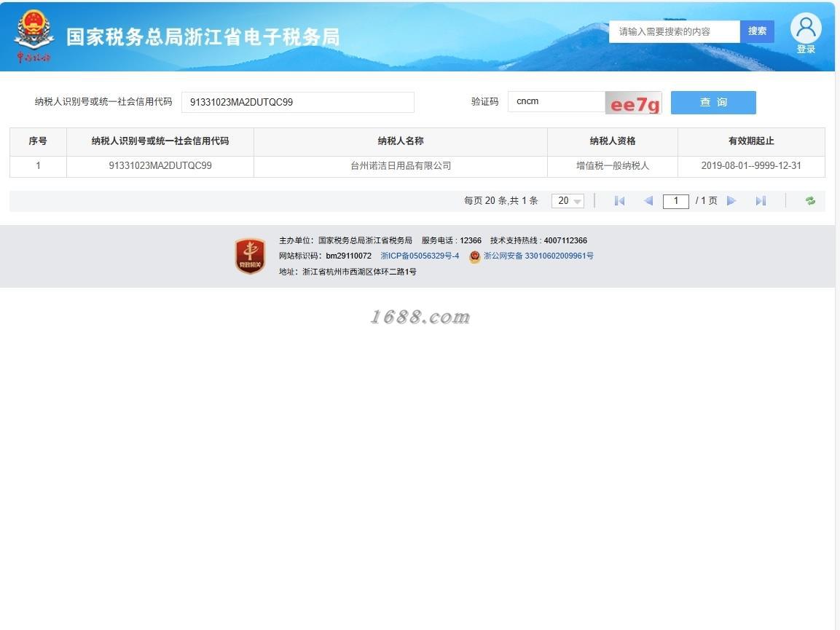
Task: Focus the captcha code input field
Action: click(x=557, y=102)
